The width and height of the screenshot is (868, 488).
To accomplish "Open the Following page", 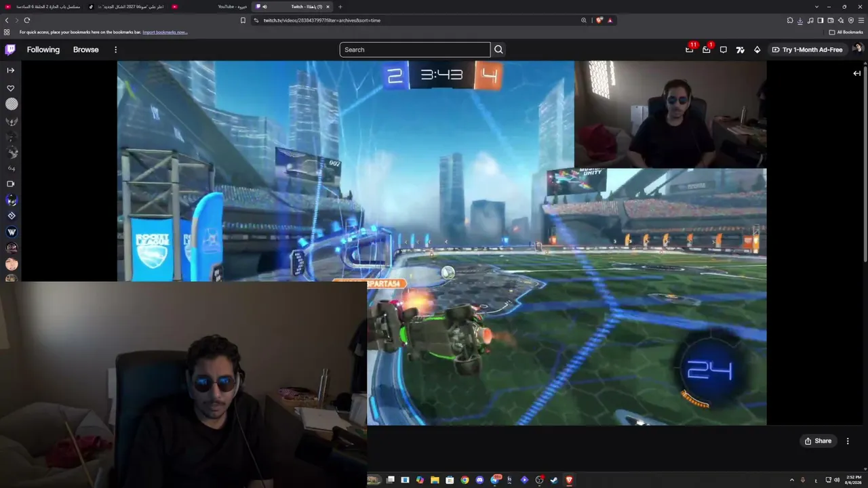I will 43,49.
